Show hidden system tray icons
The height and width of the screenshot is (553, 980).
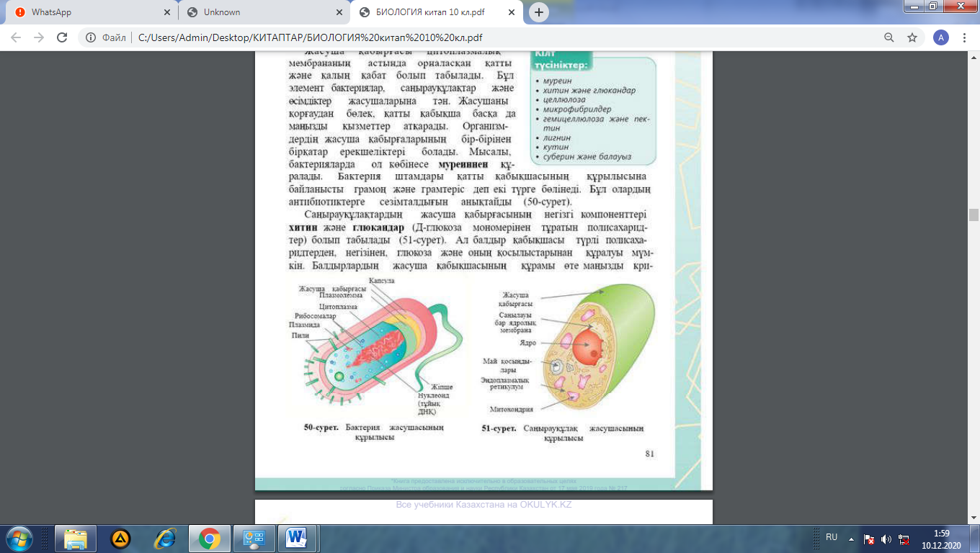(851, 538)
